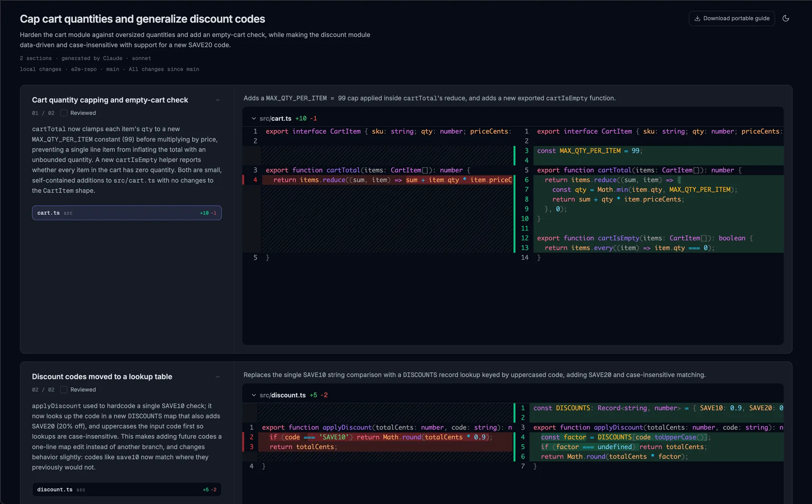Click the 'local changes' label
Screen dimensions: 812x504
40,69
